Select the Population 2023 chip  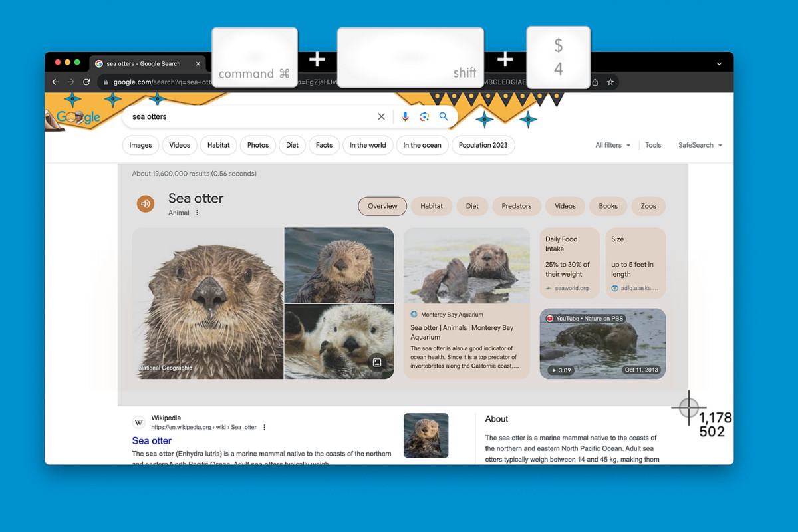click(483, 145)
